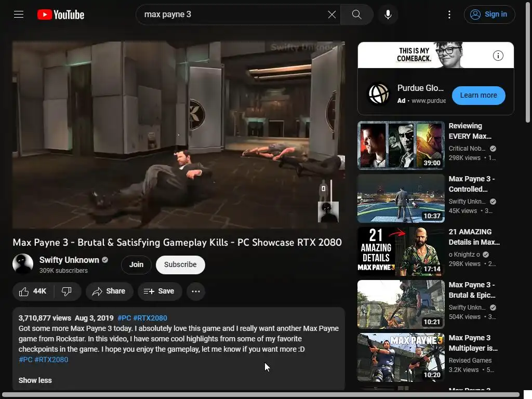Click the Join membership button
Image resolution: width=532 pixels, height=399 pixels.
click(136, 264)
